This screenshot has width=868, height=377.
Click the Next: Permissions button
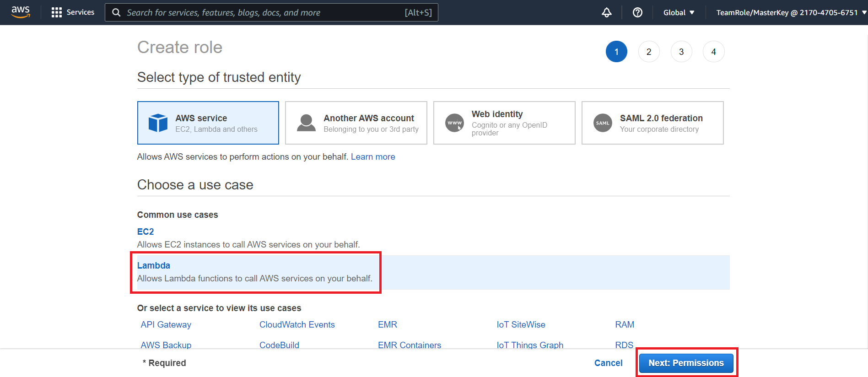(686, 363)
